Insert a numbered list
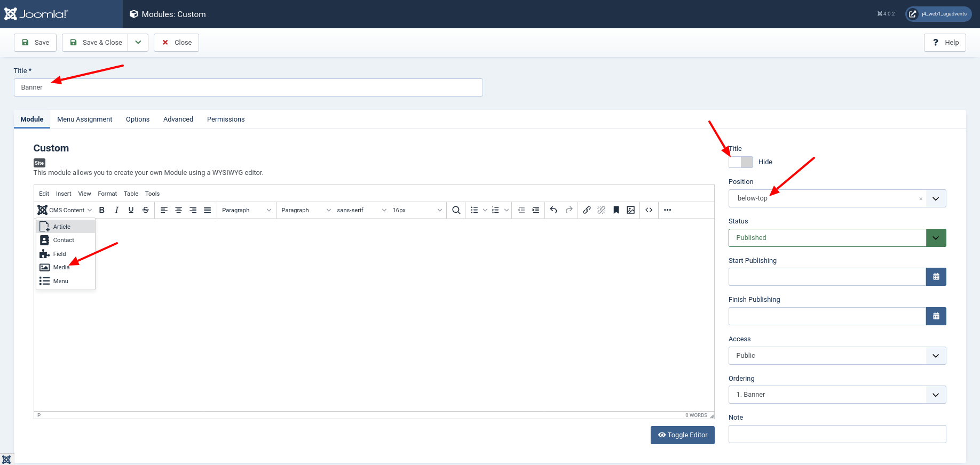 pos(495,210)
